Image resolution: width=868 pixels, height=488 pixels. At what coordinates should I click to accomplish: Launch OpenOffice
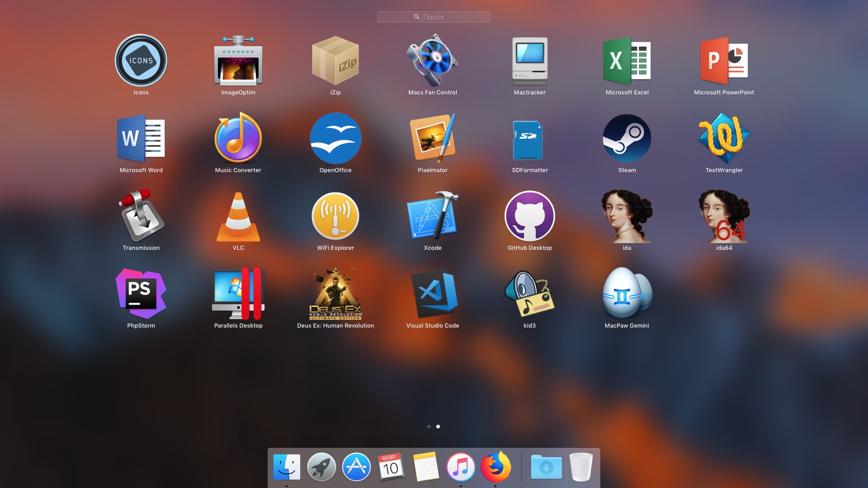coord(335,138)
